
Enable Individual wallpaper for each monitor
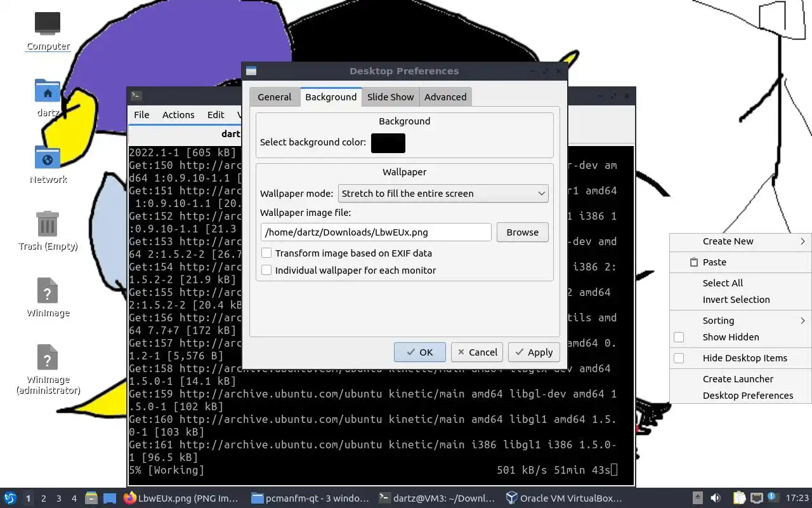[266, 270]
